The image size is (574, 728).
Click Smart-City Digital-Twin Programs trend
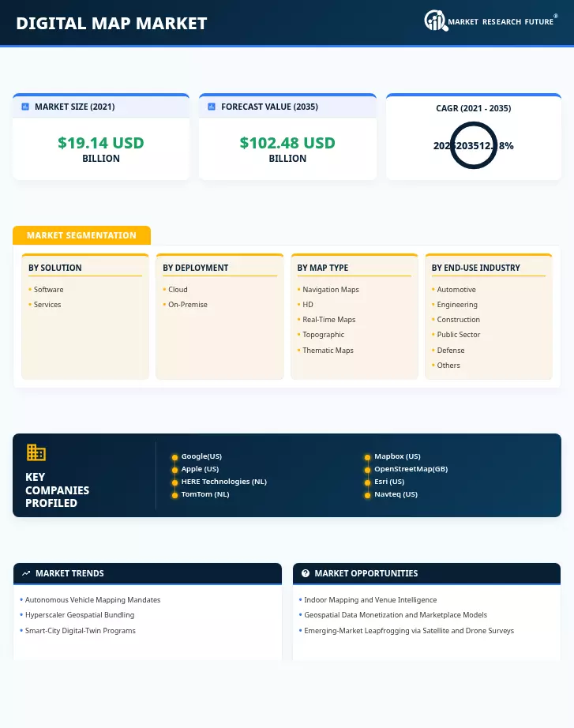[x=81, y=631]
